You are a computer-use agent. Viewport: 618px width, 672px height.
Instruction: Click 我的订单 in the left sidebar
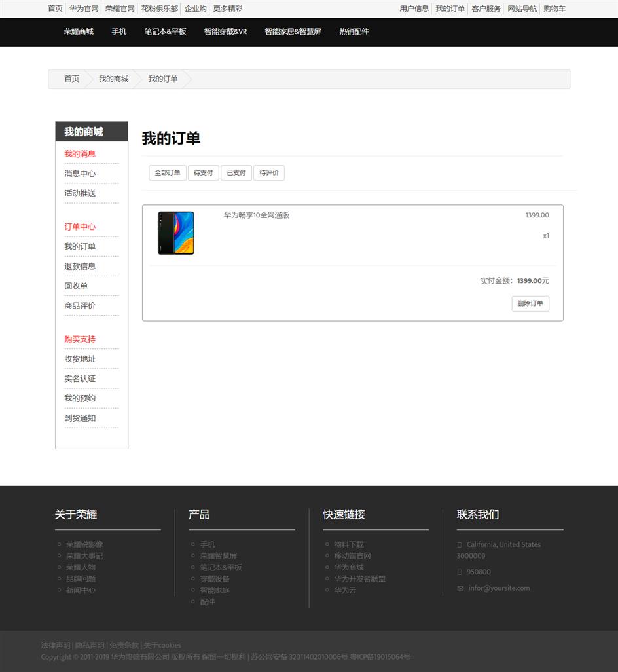pos(80,246)
